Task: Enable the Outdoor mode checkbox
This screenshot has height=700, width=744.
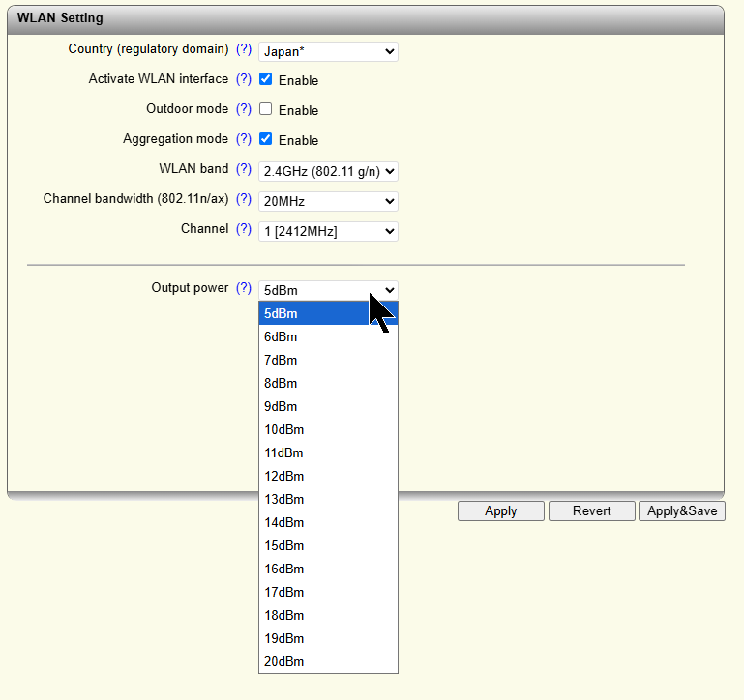Action: (266, 109)
